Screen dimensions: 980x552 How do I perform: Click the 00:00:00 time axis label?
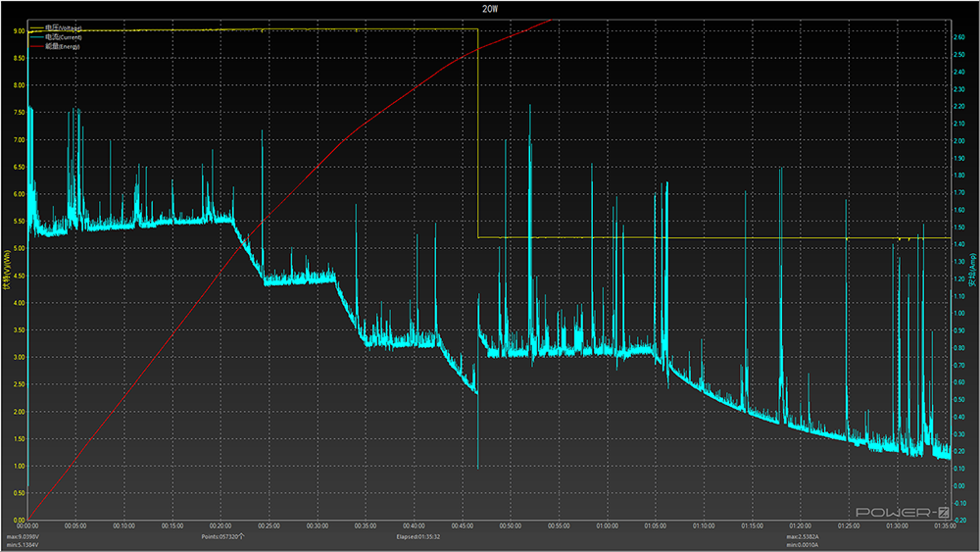tap(29, 527)
